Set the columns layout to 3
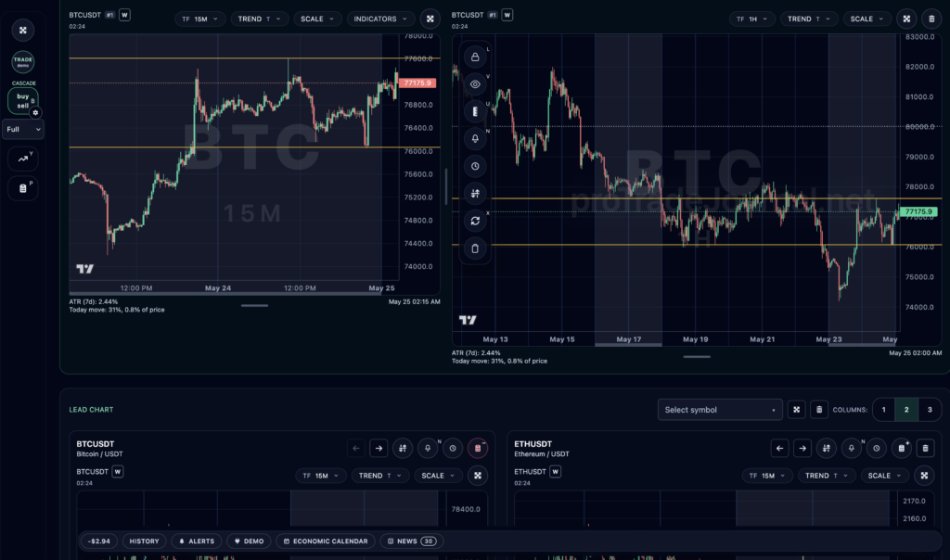The height and width of the screenshot is (560, 950). (930, 410)
